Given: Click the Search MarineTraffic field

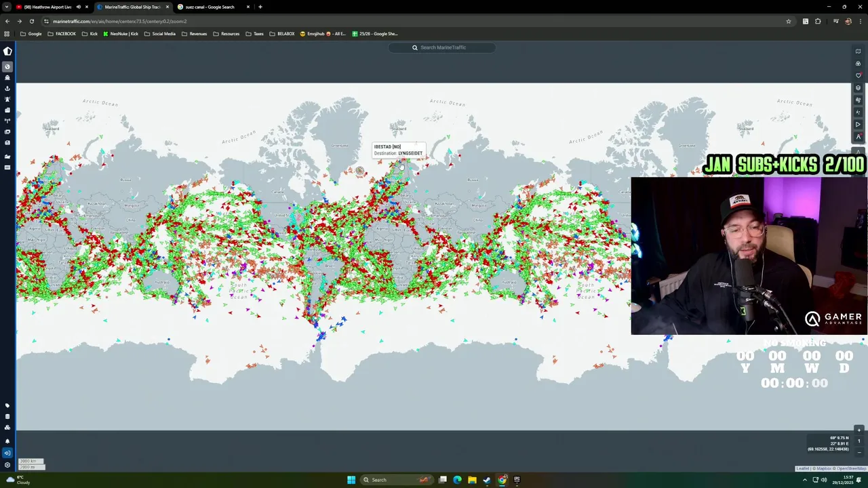Looking at the screenshot, I should coord(442,47).
